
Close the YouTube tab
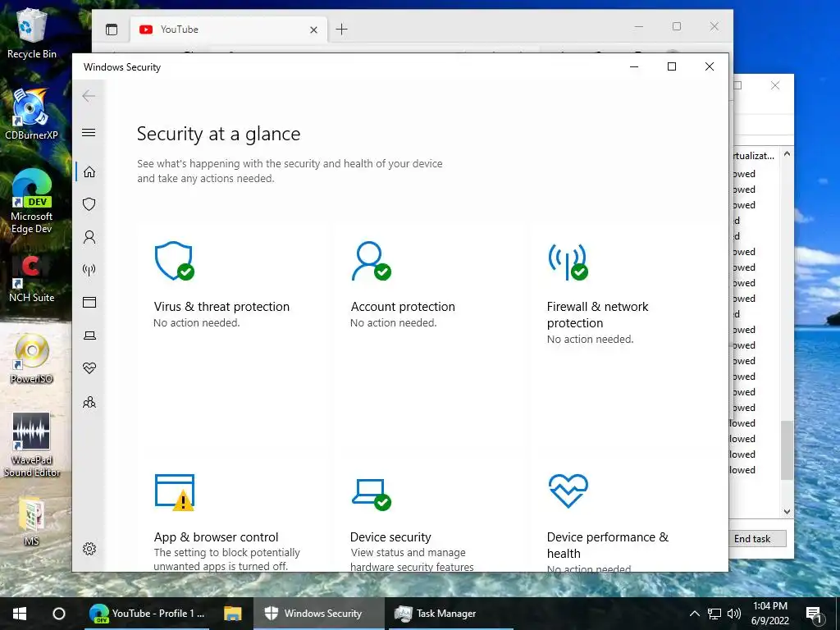313,30
